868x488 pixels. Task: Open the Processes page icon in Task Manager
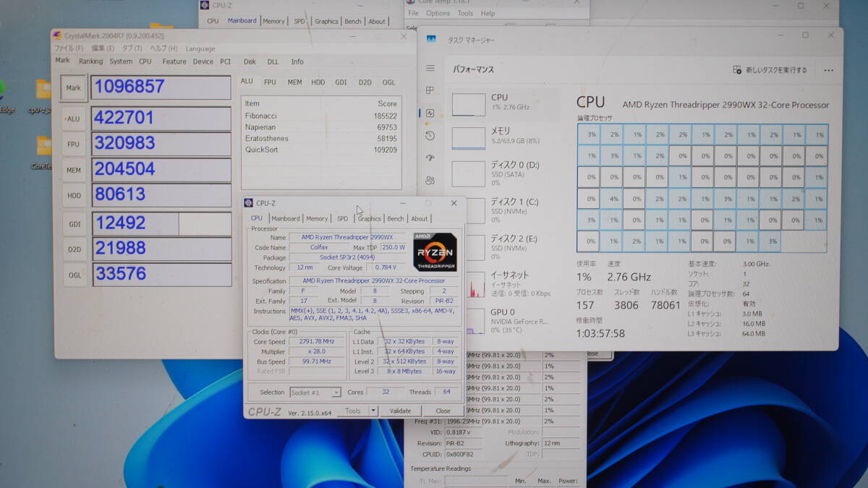click(430, 90)
